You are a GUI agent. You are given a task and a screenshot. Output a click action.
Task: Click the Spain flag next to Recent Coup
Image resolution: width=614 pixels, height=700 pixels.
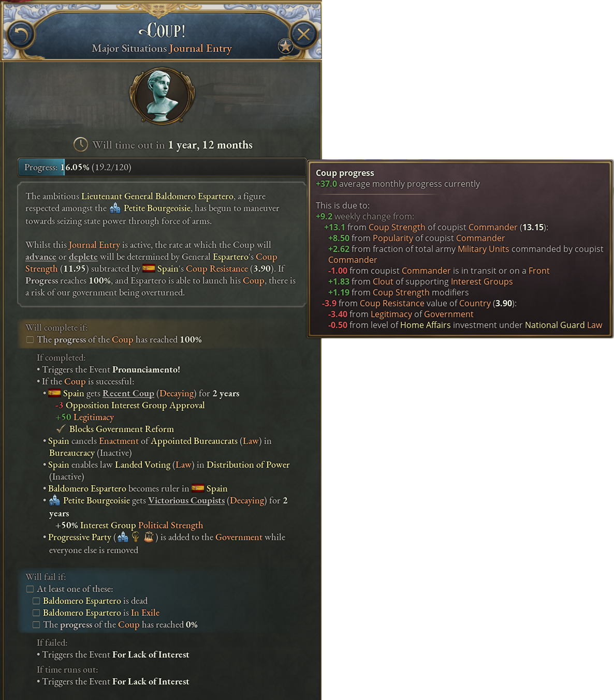pos(54,393)
